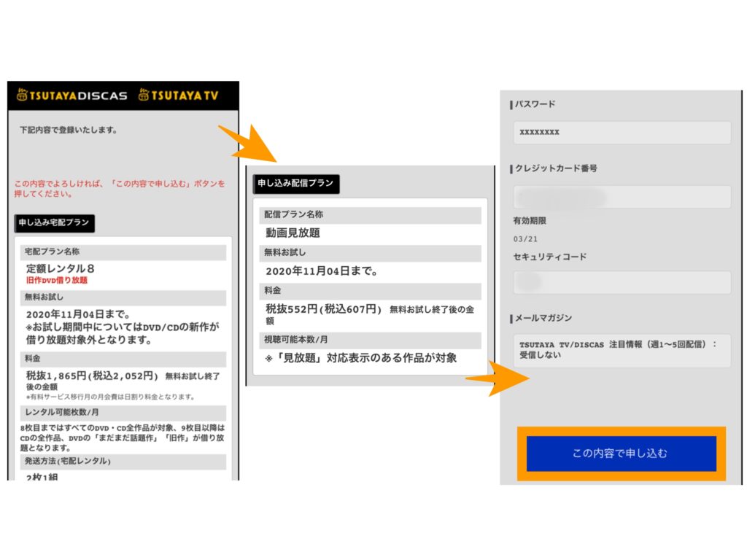Screen dimensions: 747x560
Task: Click the 宅配プラン名称 row header
Action: point(123,252)
